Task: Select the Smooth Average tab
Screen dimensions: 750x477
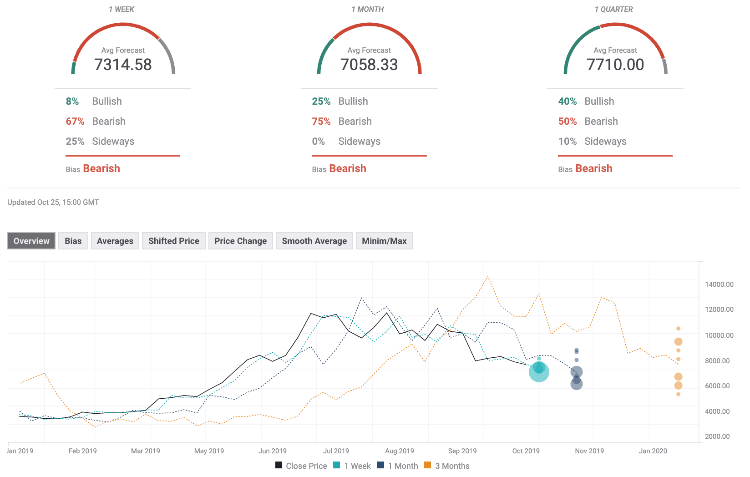Action: click(x=314, y=241)
